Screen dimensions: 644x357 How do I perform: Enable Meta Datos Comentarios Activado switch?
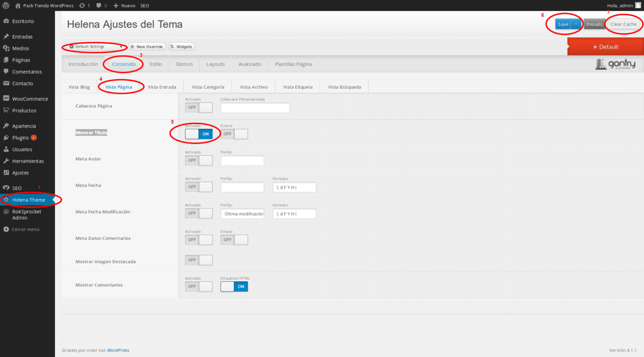(x=199, y=239)
